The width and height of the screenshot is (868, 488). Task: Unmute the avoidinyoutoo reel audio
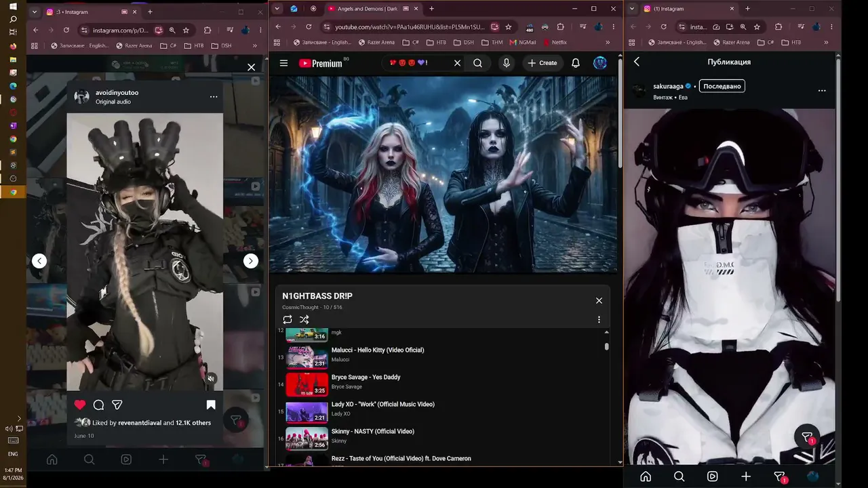(x=211, y=379)
